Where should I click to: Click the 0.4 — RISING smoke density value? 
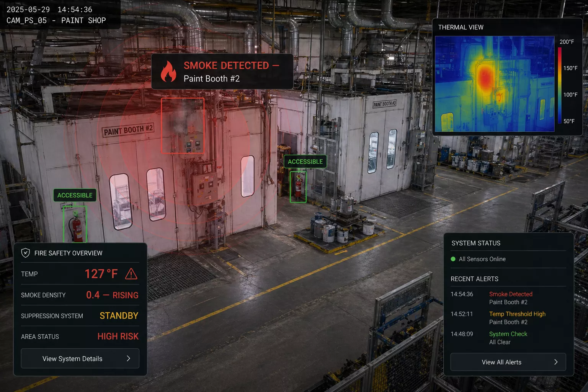click(112, 295)
